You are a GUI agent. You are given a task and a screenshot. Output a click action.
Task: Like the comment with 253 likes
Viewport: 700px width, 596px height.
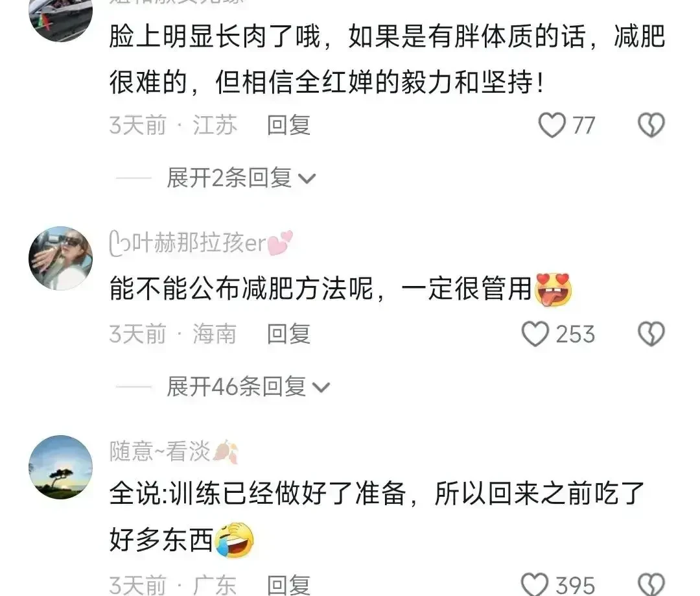coord(535,334)
